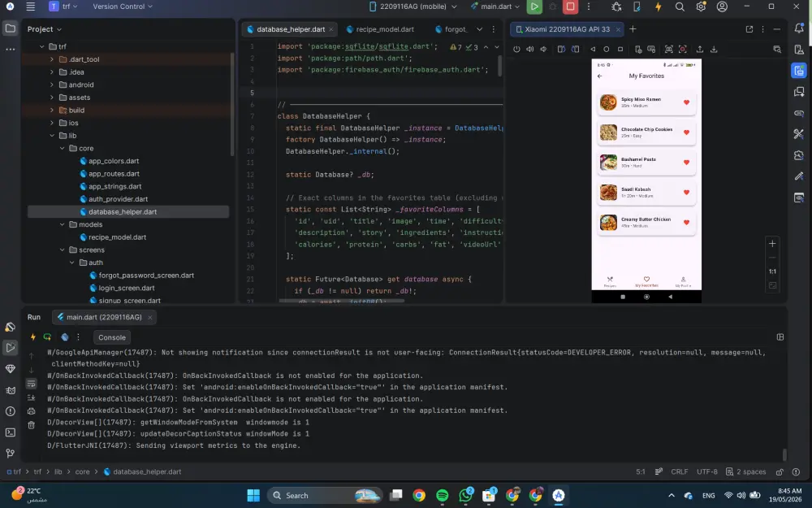812x508 pixels.
Task: Switch to recipe_model.dart editor tab
Action: (380, 29)
